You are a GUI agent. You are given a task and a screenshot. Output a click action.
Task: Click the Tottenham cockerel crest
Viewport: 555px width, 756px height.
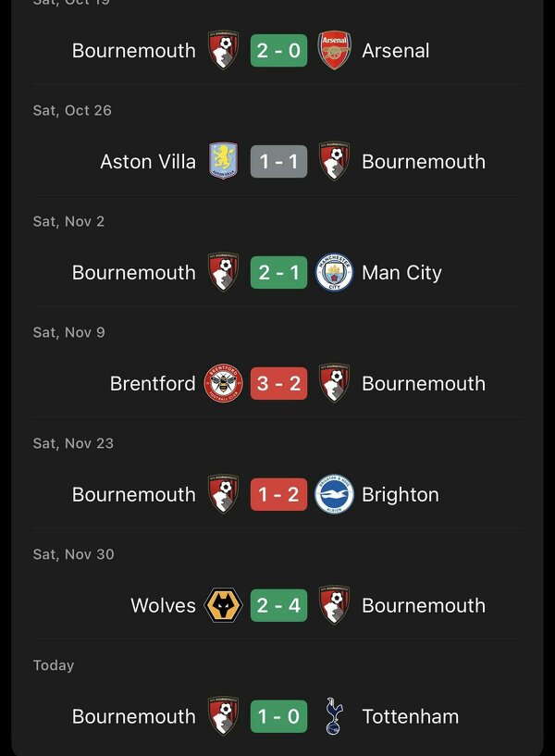[x=334, y=717]
